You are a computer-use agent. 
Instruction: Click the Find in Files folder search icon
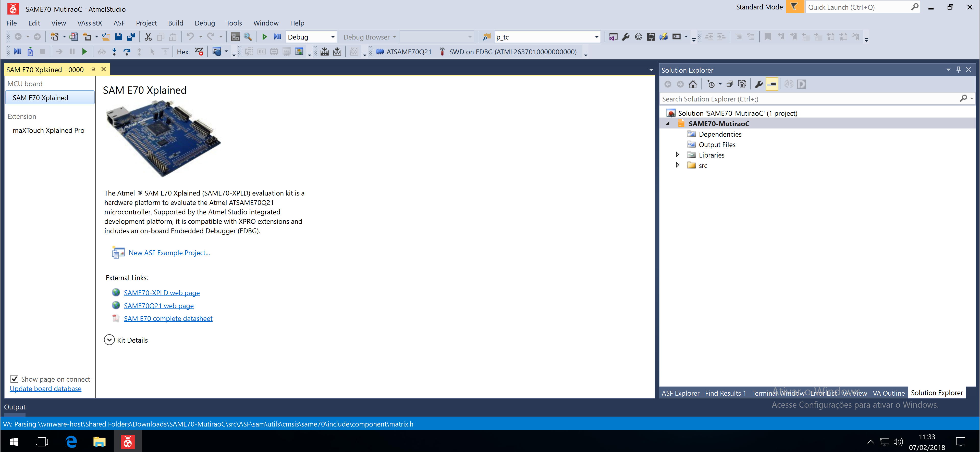pos(487,37)
